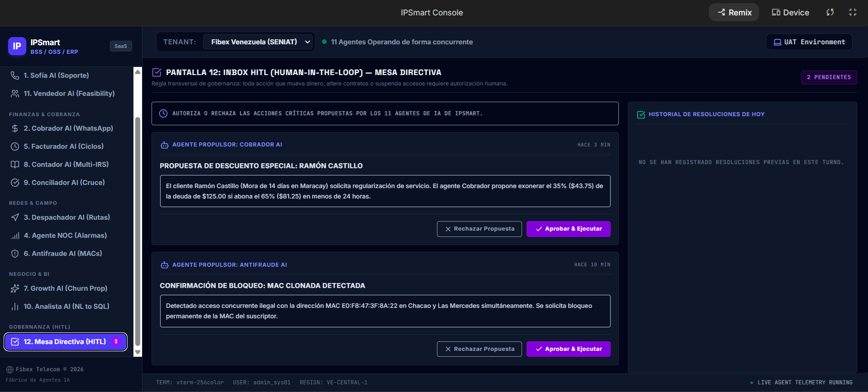Click the people icon beside Vendedor AI
868x392 pixels.
tap(15, 94)
